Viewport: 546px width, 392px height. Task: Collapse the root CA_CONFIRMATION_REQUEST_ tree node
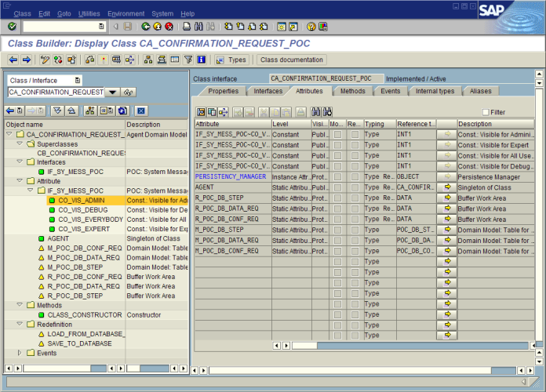(x=9, y=134)
